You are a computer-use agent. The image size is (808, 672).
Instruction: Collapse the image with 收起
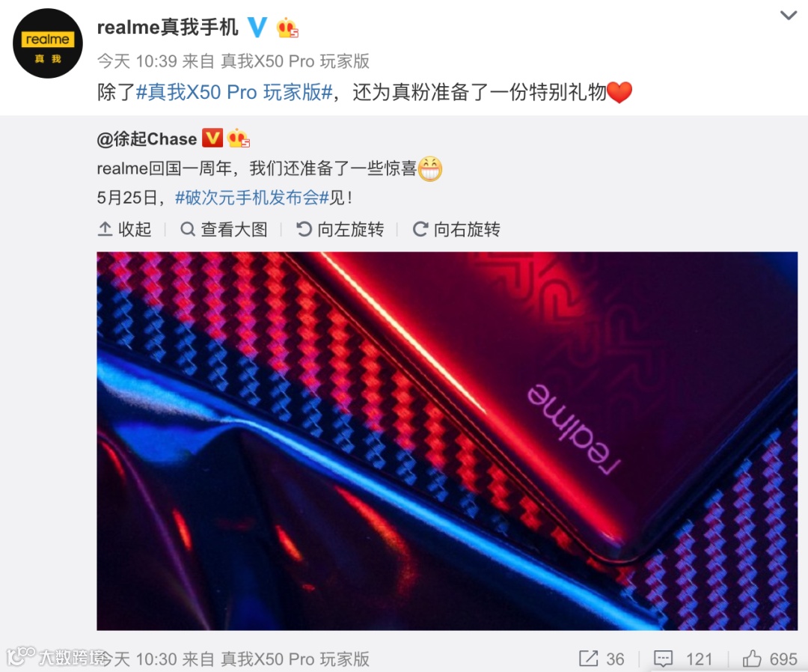tap(124, 229)
